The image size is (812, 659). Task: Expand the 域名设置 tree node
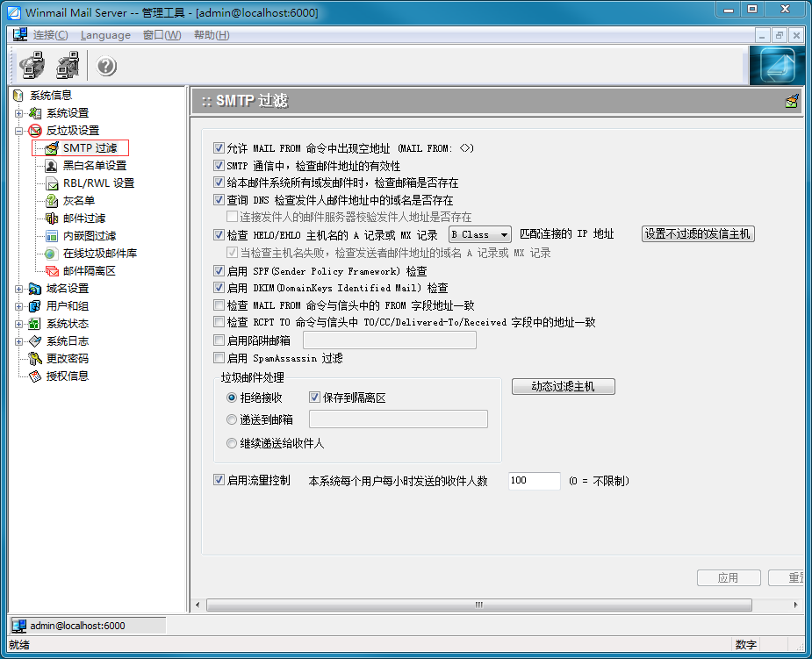19,289
